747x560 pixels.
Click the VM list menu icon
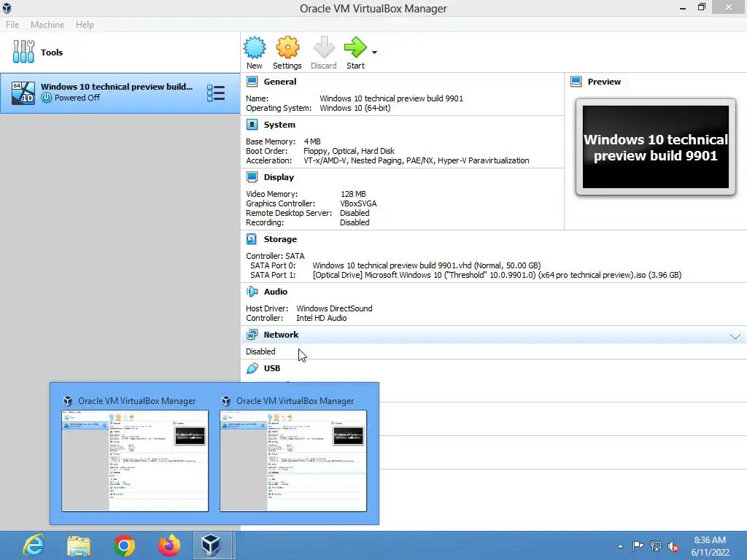pos(216,93)
